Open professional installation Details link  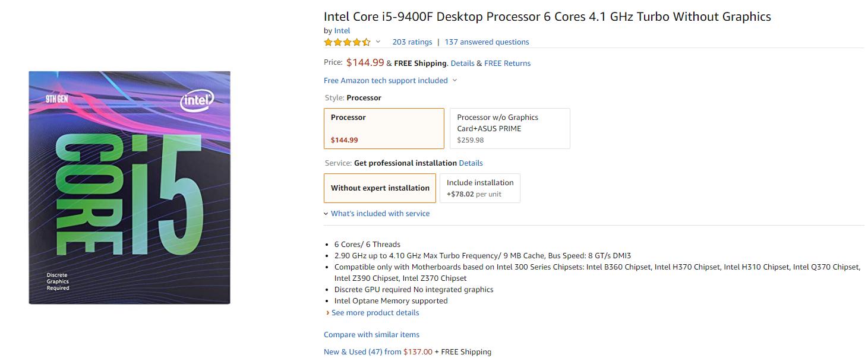point(471,163)
